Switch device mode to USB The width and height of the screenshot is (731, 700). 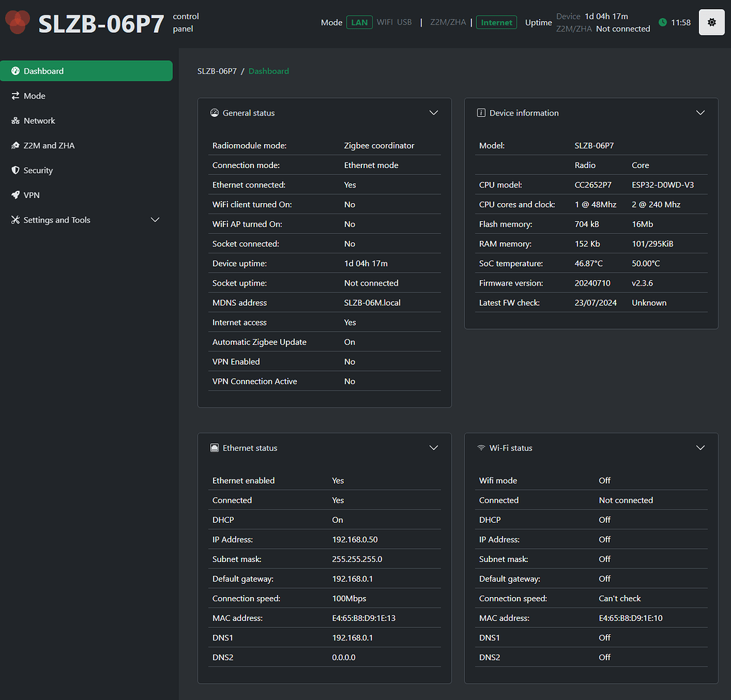point(404,22)
